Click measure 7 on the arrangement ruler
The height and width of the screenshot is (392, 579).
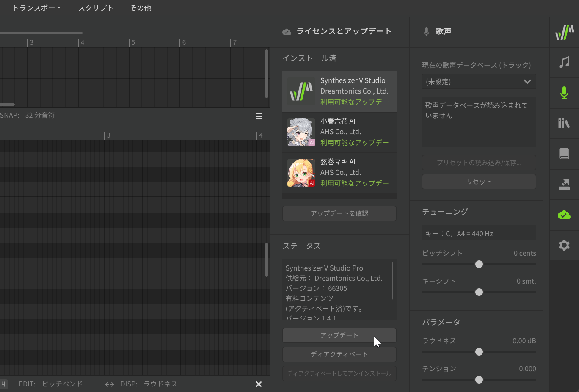pos(234,43)
